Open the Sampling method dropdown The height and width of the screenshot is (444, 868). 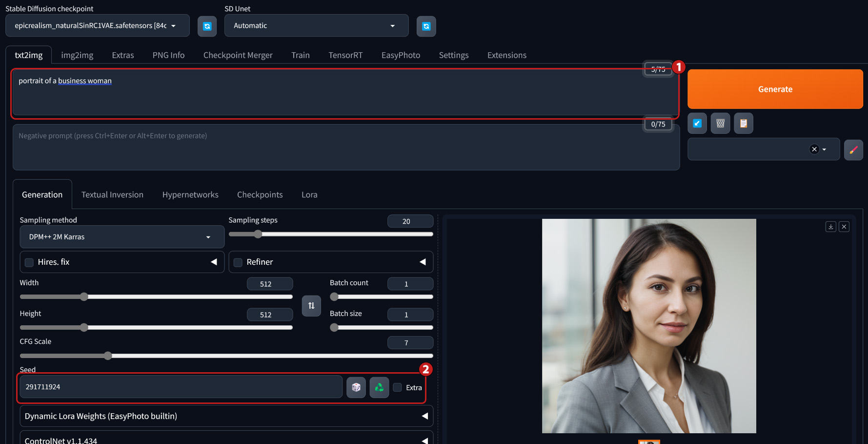[122, 237]
